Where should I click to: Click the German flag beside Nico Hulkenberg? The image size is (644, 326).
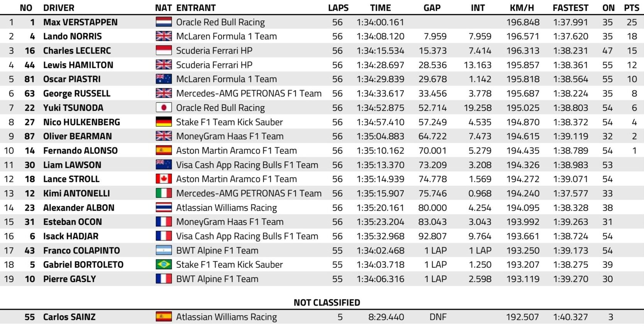tap(164, 122)
